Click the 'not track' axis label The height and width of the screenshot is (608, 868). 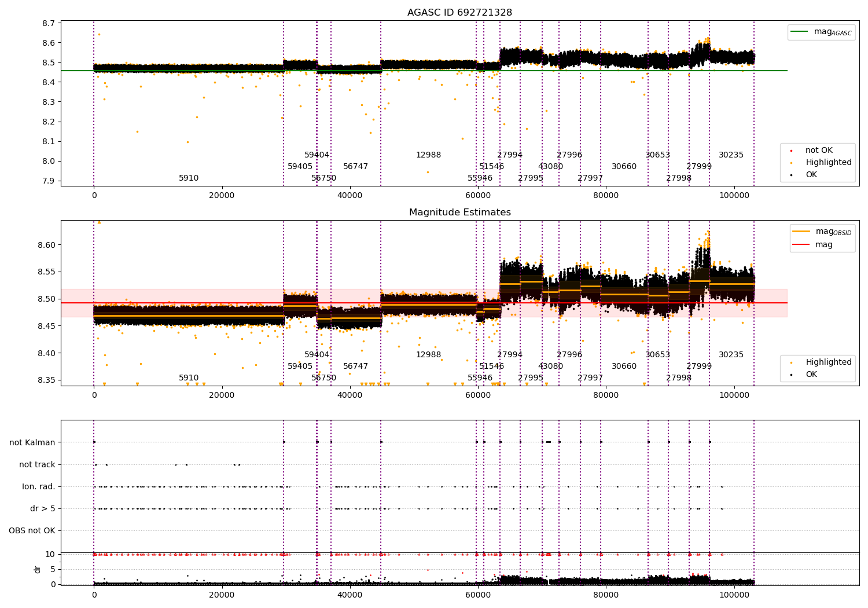tap(37, 464)
